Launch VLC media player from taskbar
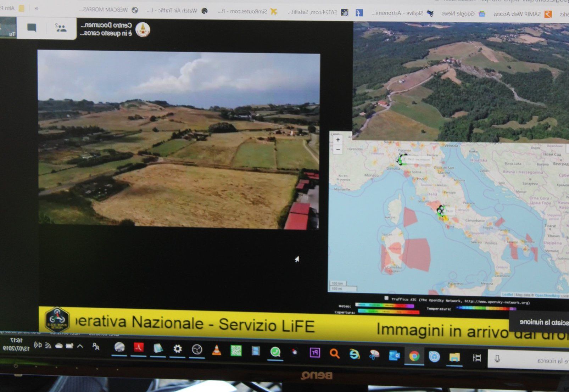The image size is (569, 392). (216, 351)
